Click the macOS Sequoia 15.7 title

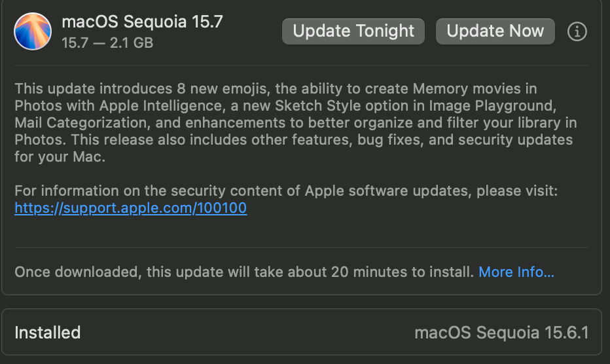[142, 22]
